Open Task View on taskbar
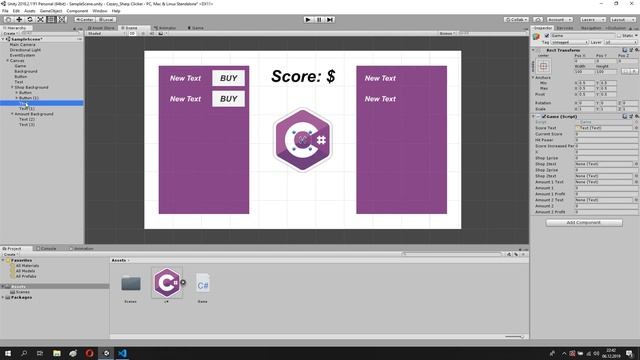This screenshot has width=640, height=360. click(40, 353)
